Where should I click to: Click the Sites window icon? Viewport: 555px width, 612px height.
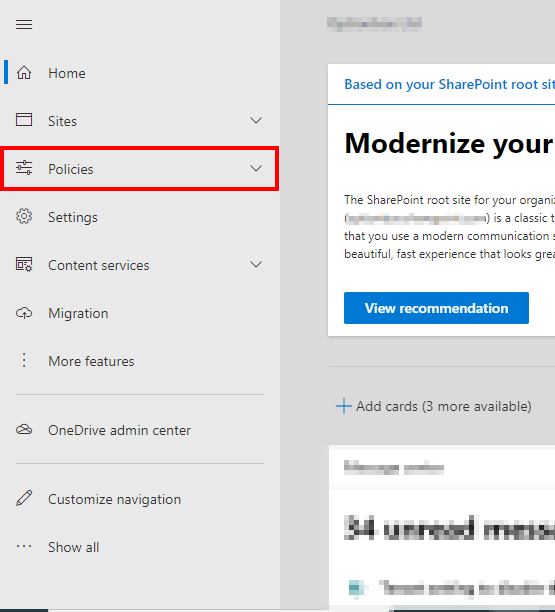[24, 120]
